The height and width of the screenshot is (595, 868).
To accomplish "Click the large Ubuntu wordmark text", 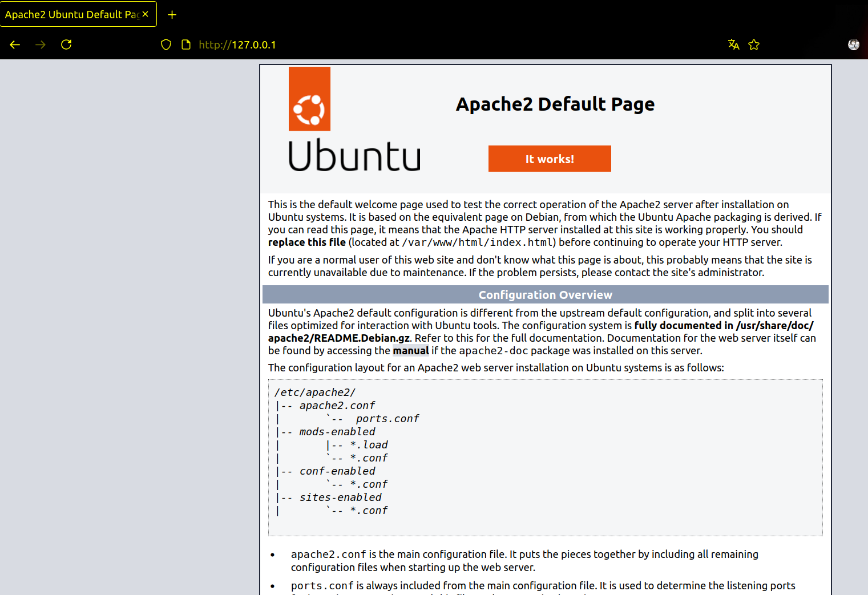I will pos(354,155).
